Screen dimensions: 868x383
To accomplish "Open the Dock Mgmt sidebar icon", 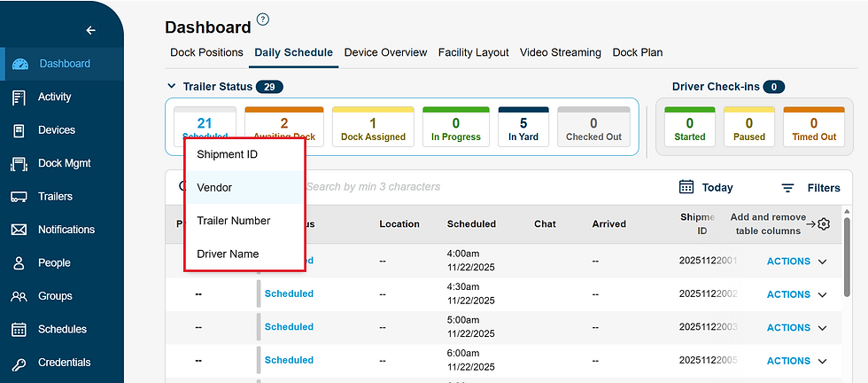I will click(x=19, y=163).
